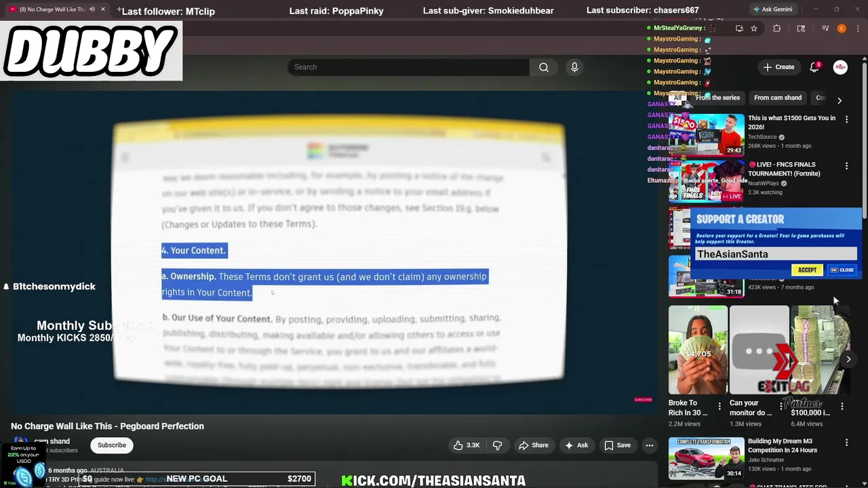Open options for Broke To Rich short
The height and width of the screenshot is (488, 868).
(719, 407)
